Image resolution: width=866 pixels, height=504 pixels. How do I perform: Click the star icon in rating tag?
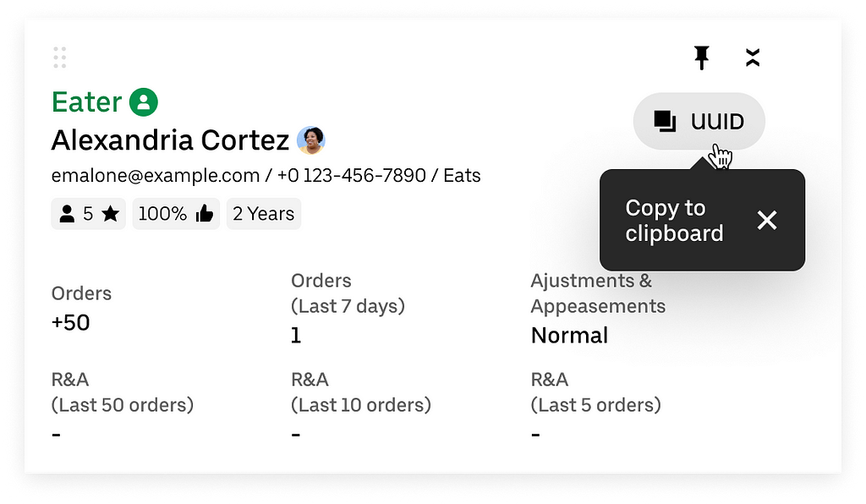click(111, 213)
